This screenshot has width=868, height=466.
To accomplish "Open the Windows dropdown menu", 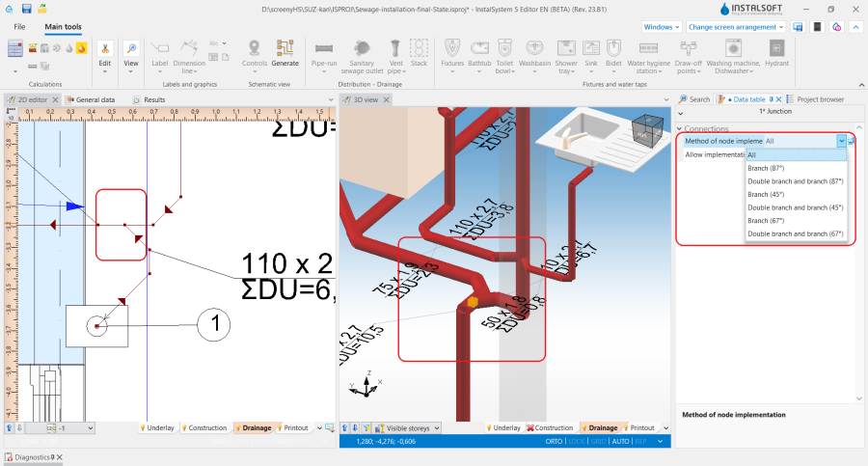I will click(662, 27).
